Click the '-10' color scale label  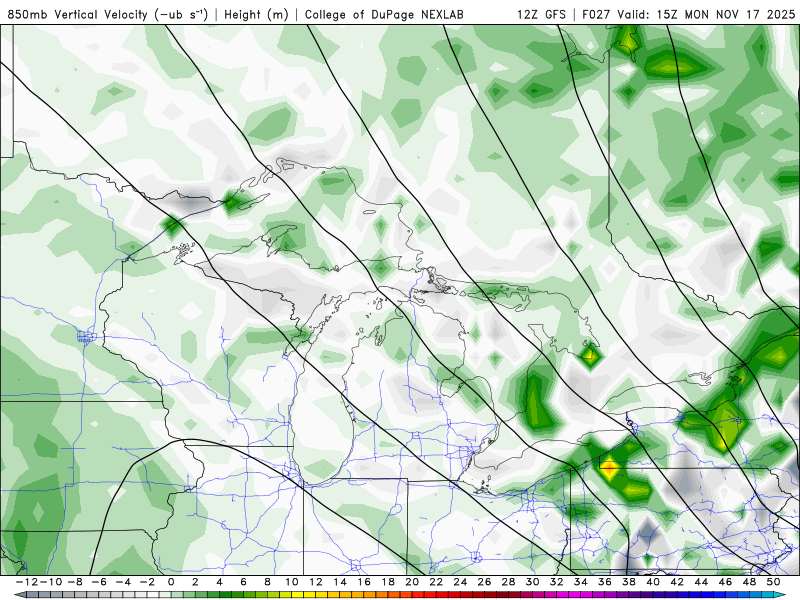pos(49,582)
